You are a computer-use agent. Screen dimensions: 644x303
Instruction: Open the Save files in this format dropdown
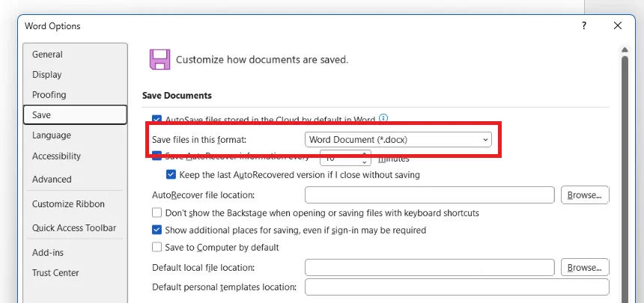(x=398, y=140)
